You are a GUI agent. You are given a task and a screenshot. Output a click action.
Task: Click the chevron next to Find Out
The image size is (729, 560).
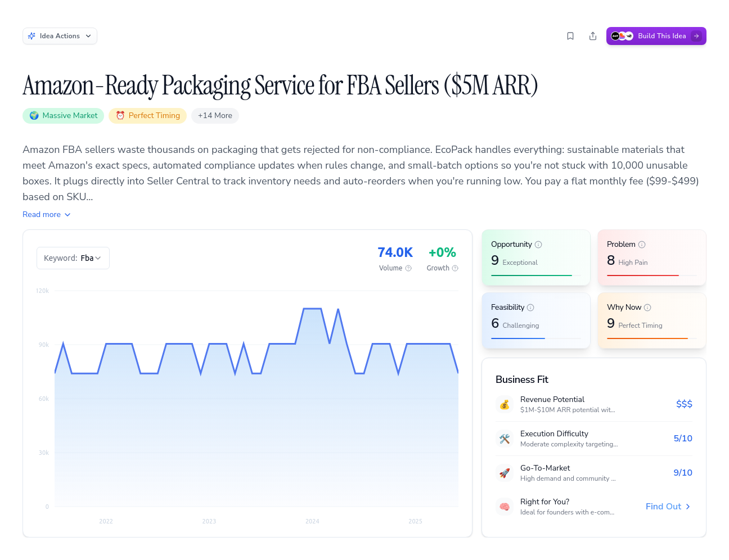tap(688, 507)
